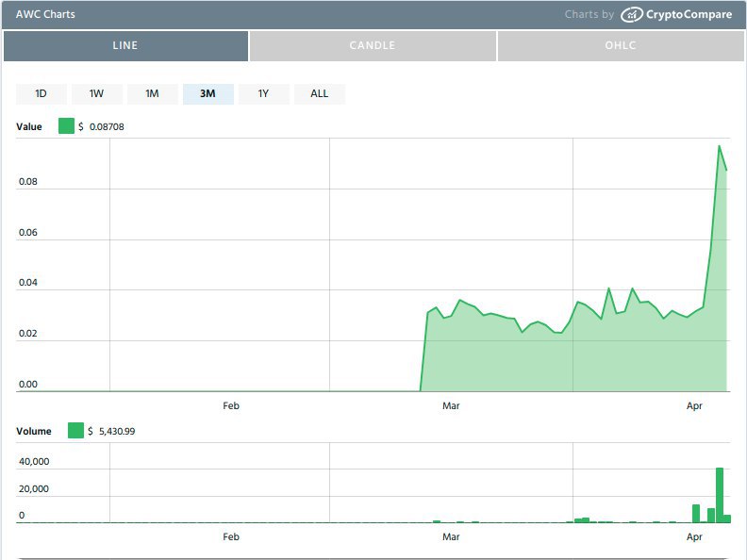Select the 1W time range
This screenshot has width=747, height=560.
point(97,94)
